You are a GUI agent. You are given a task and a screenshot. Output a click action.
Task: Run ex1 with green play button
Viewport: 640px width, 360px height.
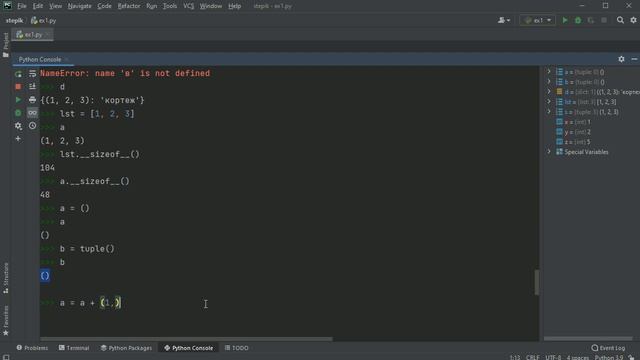(x=565, y=20)
